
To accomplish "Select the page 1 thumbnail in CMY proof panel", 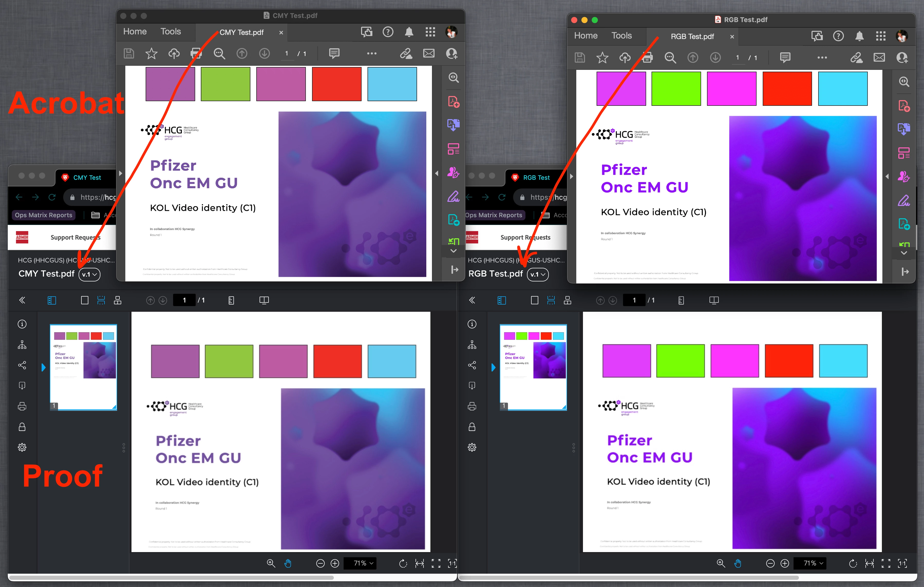I will pyautogui.click(x=83, y=367).
